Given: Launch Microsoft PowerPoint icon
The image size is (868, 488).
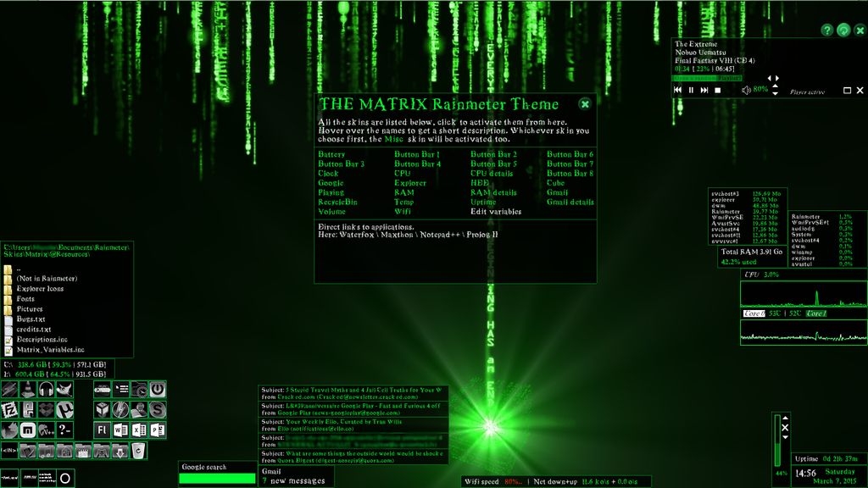Looking at the screenshot, I should point(158,430).
